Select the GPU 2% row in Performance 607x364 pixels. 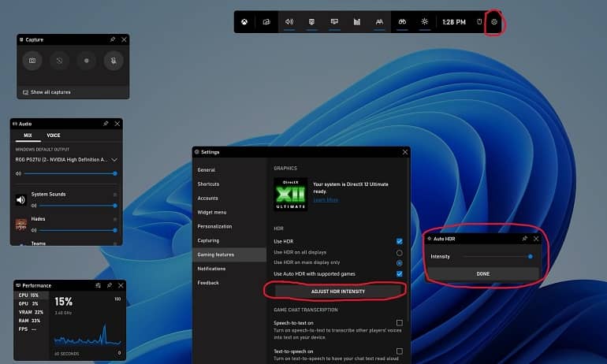[32, 303]
